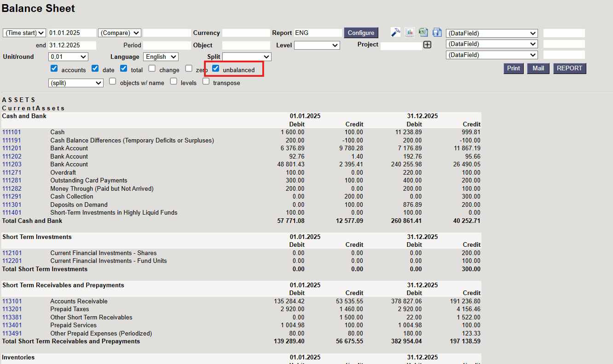
Task: Expand the Unit/round dropdown
Action: [x=68, y=57]
